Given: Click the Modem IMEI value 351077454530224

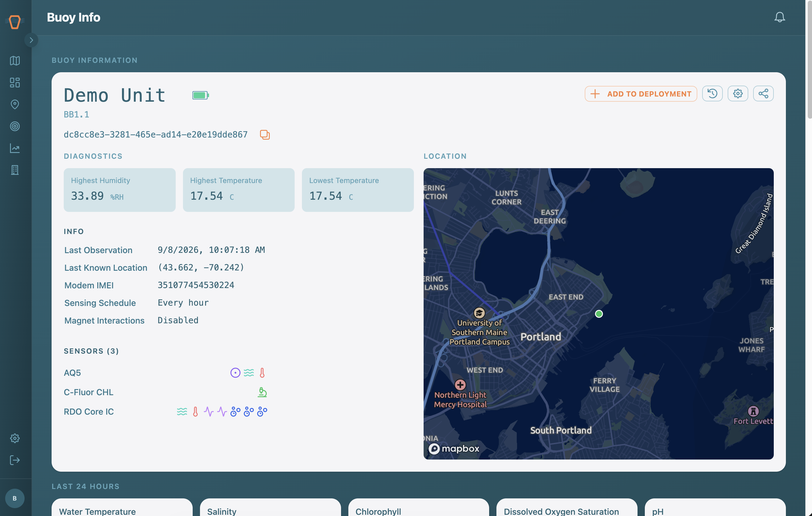Looking at the screenshot, I should (196, 285).
